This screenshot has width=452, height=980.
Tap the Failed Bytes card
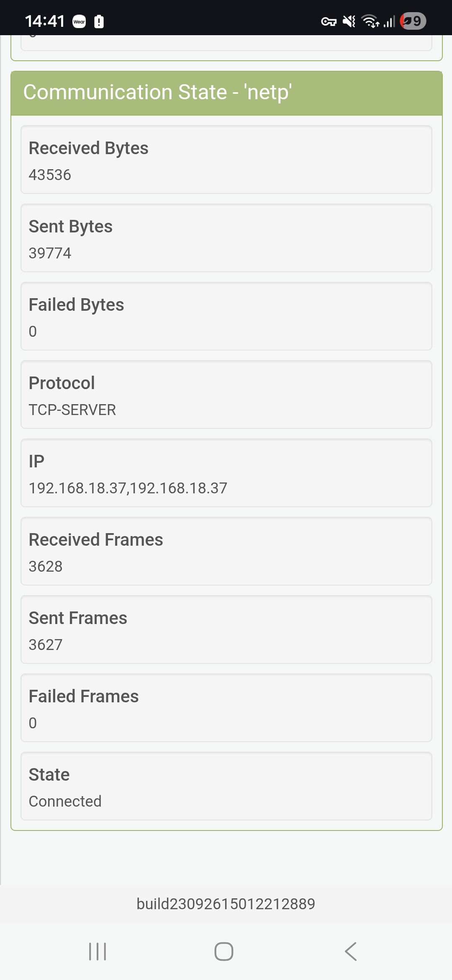tap(226, 316)
